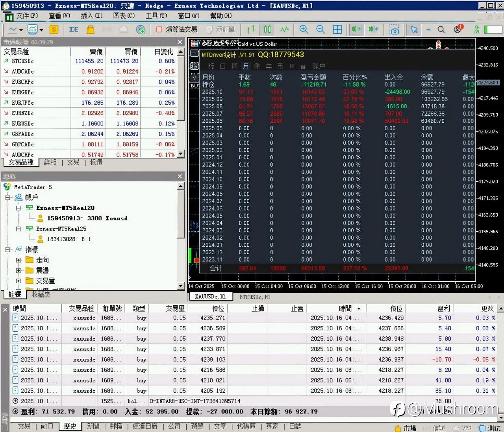Screen dimensions: 504x432
Task: Switch chart to candlesticks view
Action: [268, 30]
